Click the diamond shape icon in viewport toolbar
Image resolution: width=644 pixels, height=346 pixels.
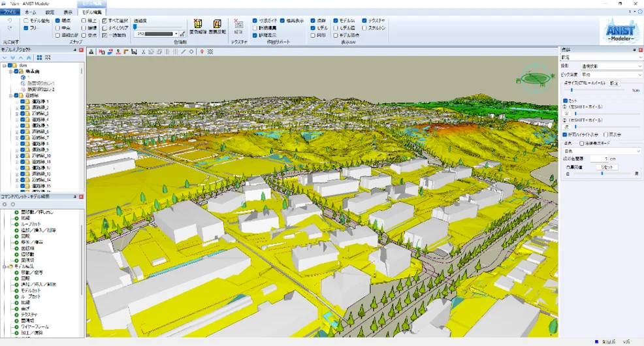pyautogui.click(x=191, y=52)
